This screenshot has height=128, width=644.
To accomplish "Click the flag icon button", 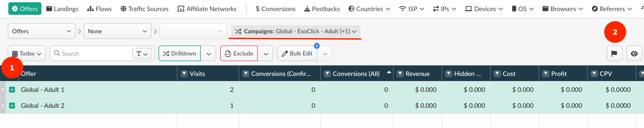I will [614, 53].
